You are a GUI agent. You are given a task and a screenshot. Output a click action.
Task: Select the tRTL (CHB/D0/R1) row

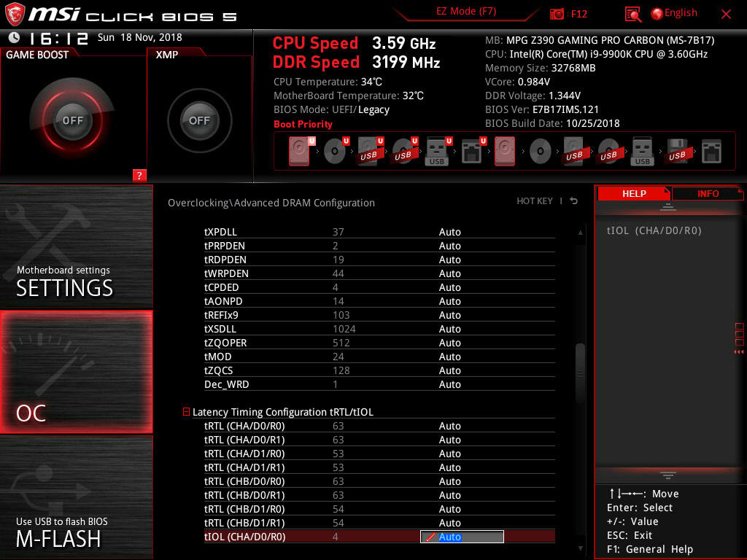[379, 495]
